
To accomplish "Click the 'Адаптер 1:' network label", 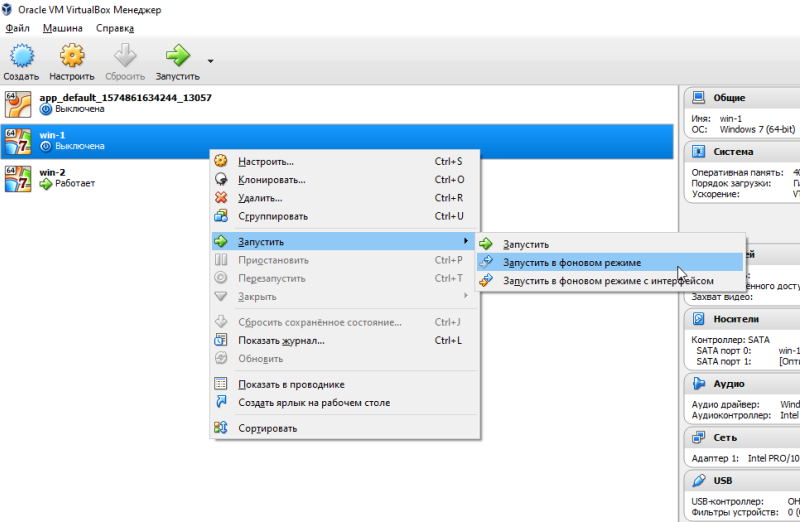I will pyautogui.click(x=715, y=458).
